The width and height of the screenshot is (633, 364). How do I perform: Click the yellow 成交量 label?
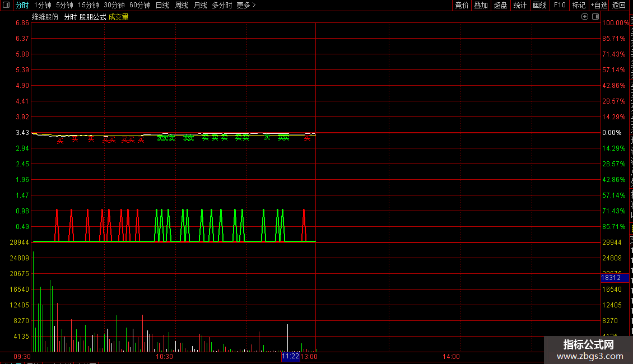[x=118, y=17]
